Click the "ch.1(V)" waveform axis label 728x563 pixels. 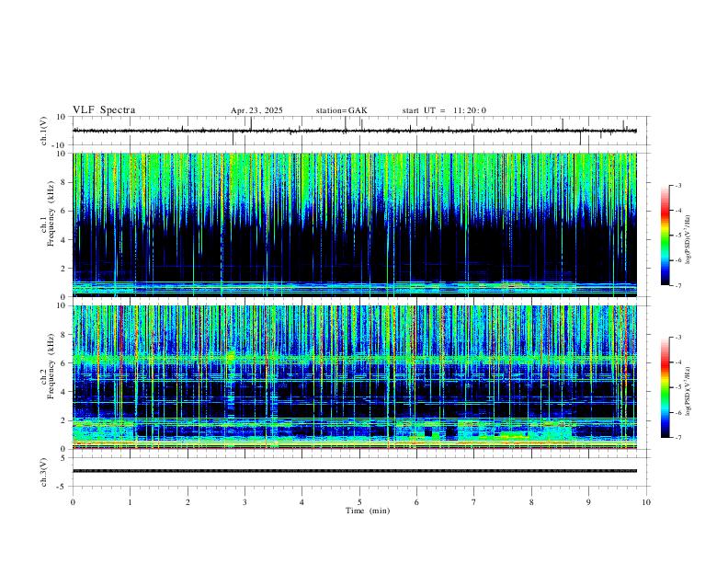pos(44,131)
